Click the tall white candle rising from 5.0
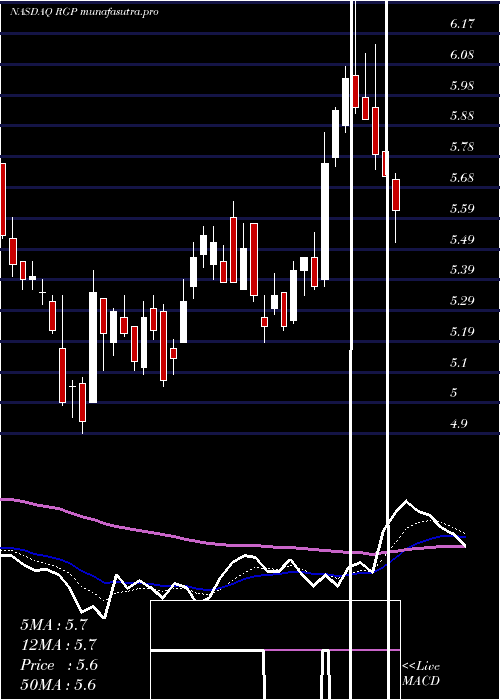This screenshot has width=500, height=700. [x=93, y=347]
